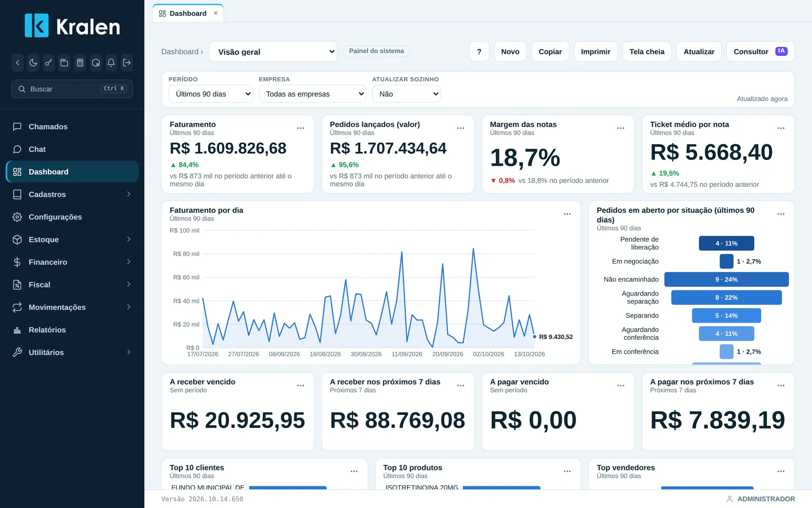Click the folder icon in the sidebar toolbar
Screen dimensions: 812x508
click(x=64, y=63)
